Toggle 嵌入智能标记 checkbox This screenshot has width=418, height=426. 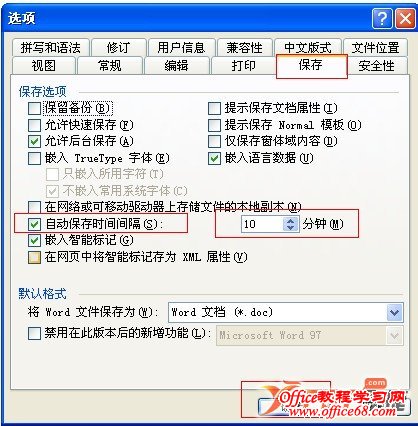pyautogui.click(x=34, y=241)
